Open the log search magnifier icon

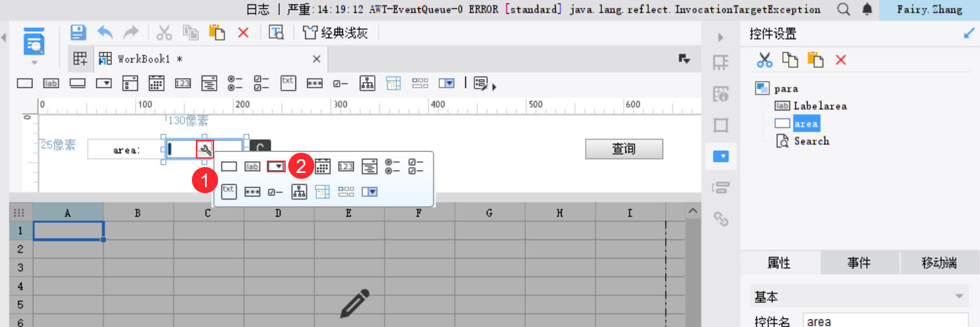coord(843,9)
